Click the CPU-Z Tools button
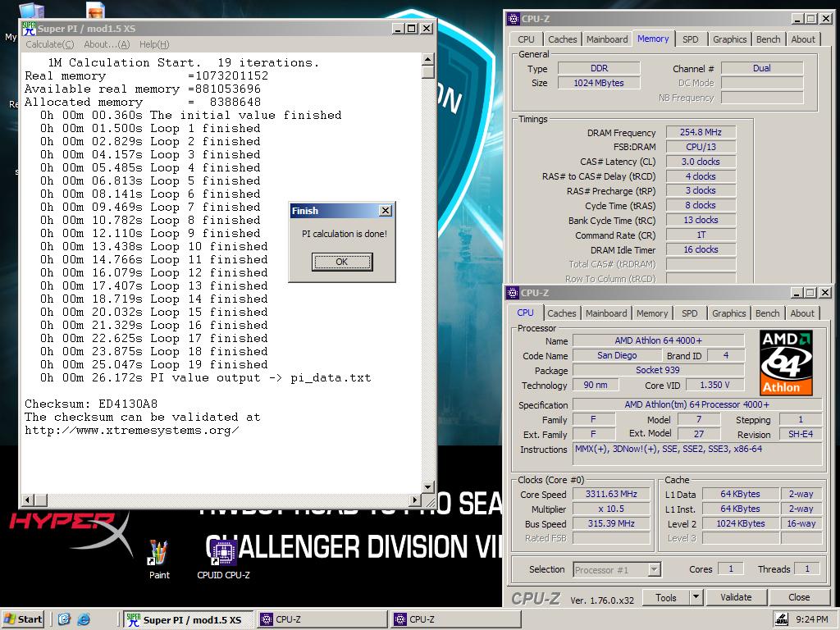 tap(665, 597)
